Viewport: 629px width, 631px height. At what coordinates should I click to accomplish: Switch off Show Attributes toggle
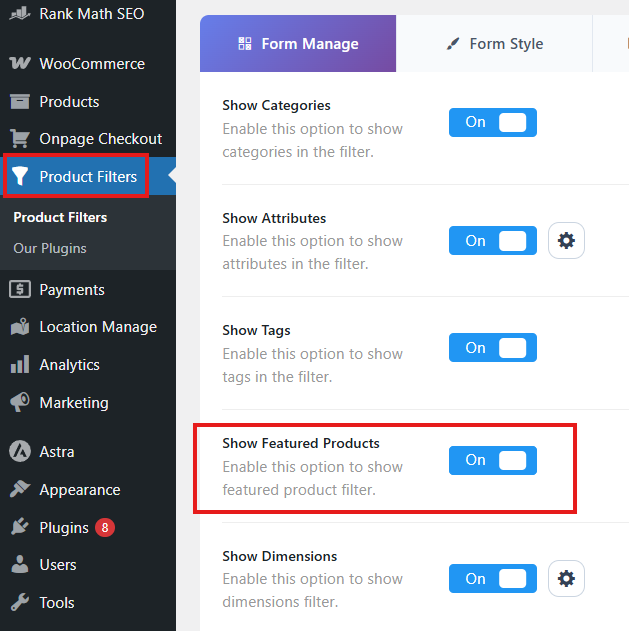coord(493,241)
